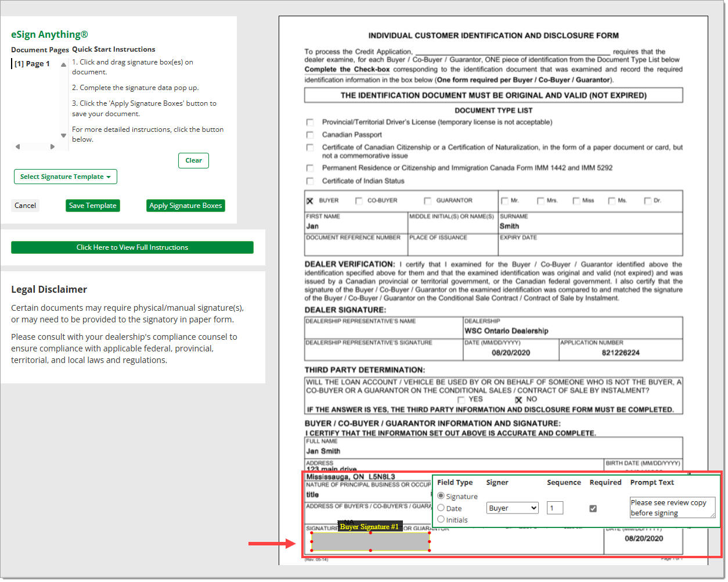Click the Legal Disclaimer heading
The image size is (728, 582).
click(49, 289)
